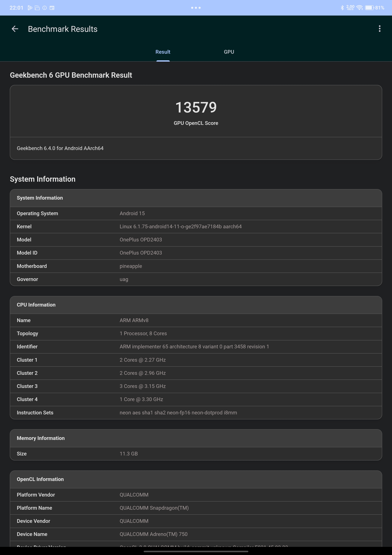Image resolution: width=392 pixels, height=555 pixels.
Task: Tap the three dots in status bar center
Action: click(x=196, y=8)
